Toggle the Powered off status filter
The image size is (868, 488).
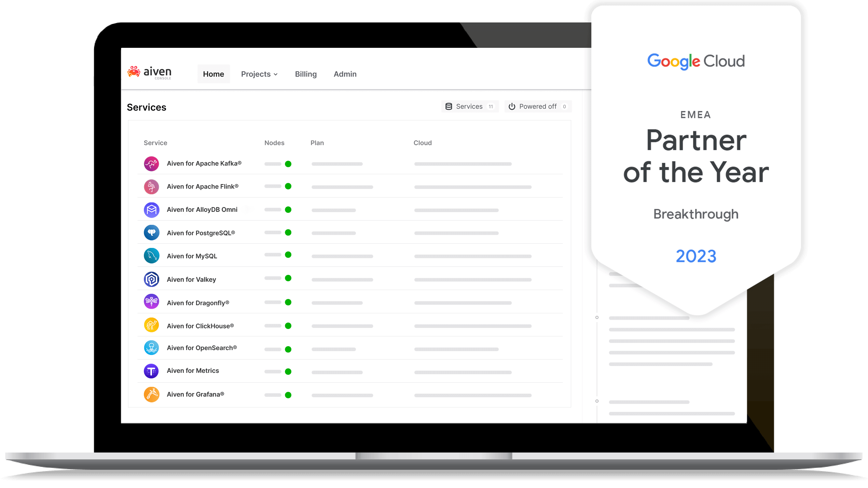point(537,106)
